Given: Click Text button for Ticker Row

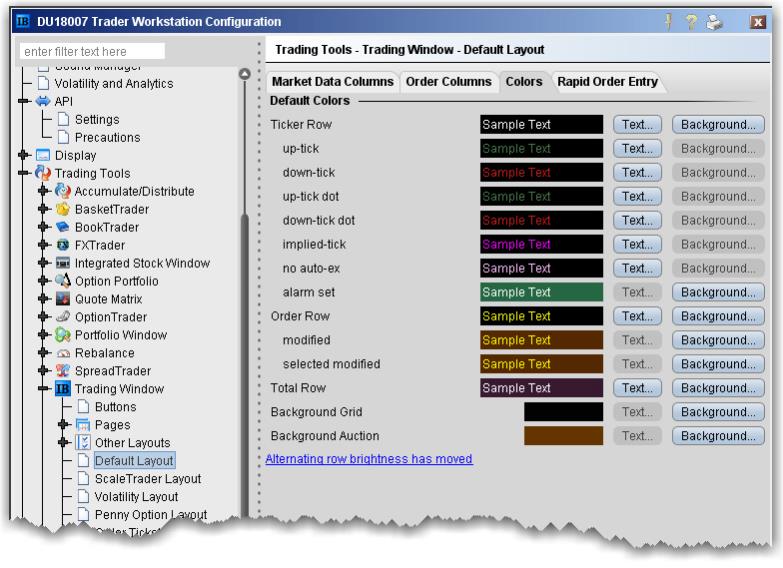Looking at the screenshot, I should [637, 125].
